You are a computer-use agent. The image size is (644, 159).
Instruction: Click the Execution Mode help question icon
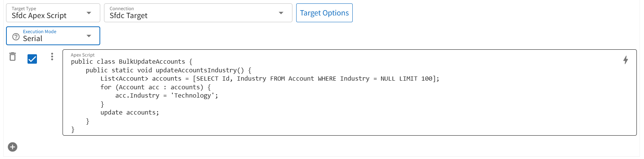(16, 37)
